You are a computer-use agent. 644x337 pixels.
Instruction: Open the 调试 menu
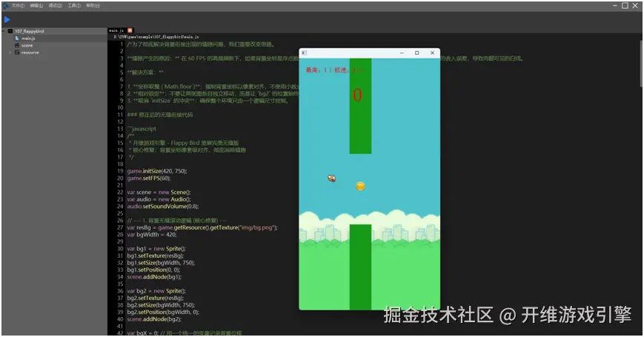pyautogui.click(x=55, y=5)
